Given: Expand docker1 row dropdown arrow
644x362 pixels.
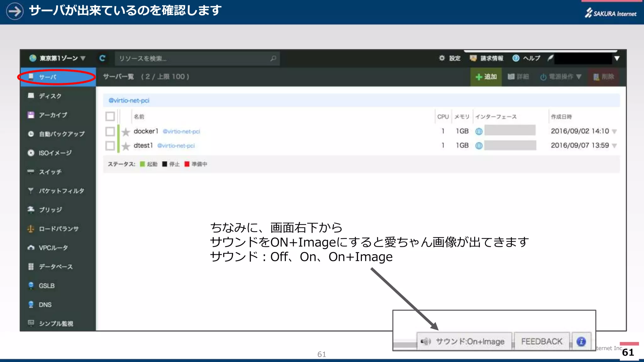Looking at the screenshot, I should coord(614,132).
